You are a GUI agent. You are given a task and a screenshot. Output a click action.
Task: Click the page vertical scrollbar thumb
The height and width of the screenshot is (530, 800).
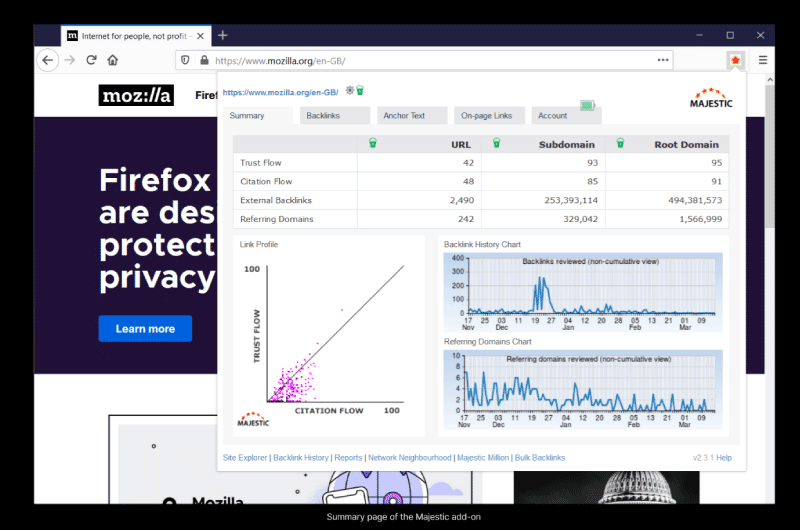(769, 157)
